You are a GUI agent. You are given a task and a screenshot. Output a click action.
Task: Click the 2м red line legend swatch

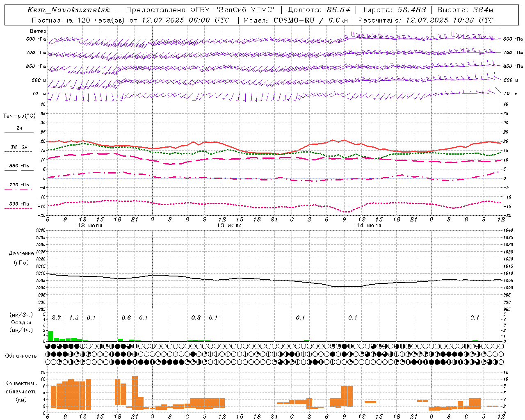click(19, 132)
